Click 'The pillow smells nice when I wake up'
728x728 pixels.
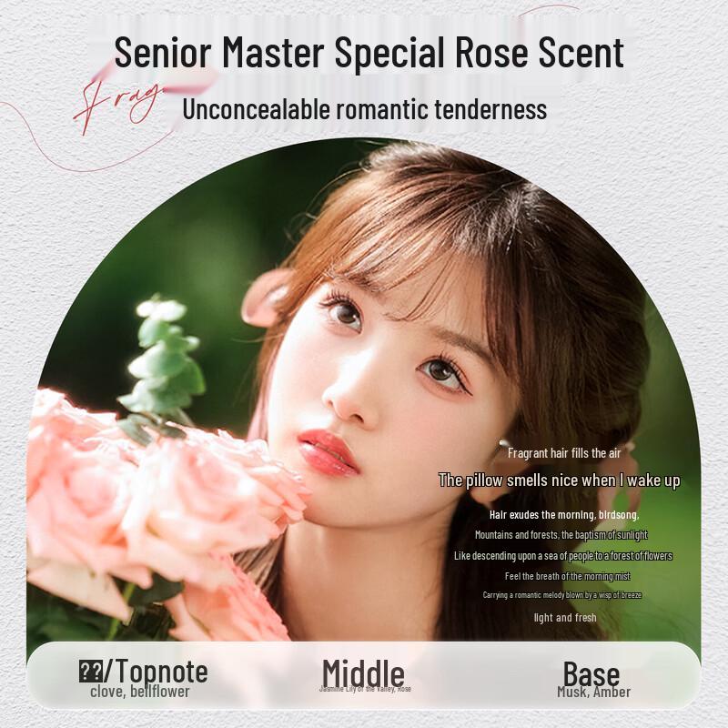point(560,480)
